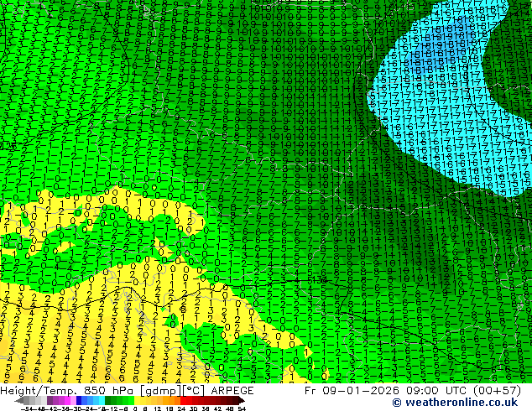Click the '54' maximum value on the scale
Screen dimensions: 532x411
point(242,408)
